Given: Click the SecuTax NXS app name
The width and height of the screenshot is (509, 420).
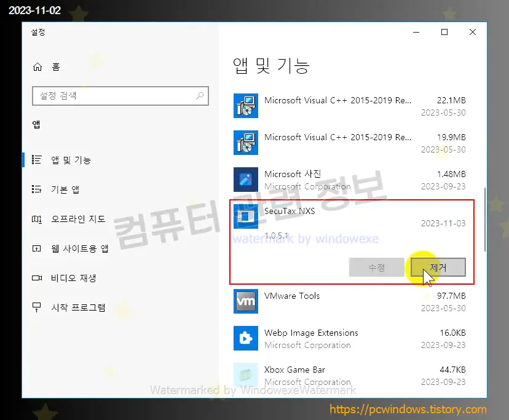Looking at the screenshot, I should (290, 211).
